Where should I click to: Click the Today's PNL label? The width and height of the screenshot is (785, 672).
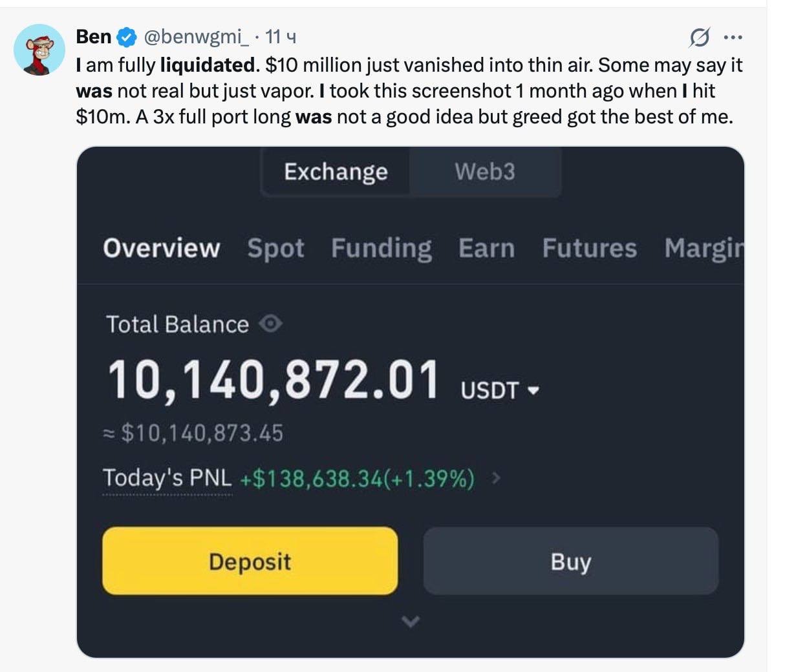click(167, 478)
